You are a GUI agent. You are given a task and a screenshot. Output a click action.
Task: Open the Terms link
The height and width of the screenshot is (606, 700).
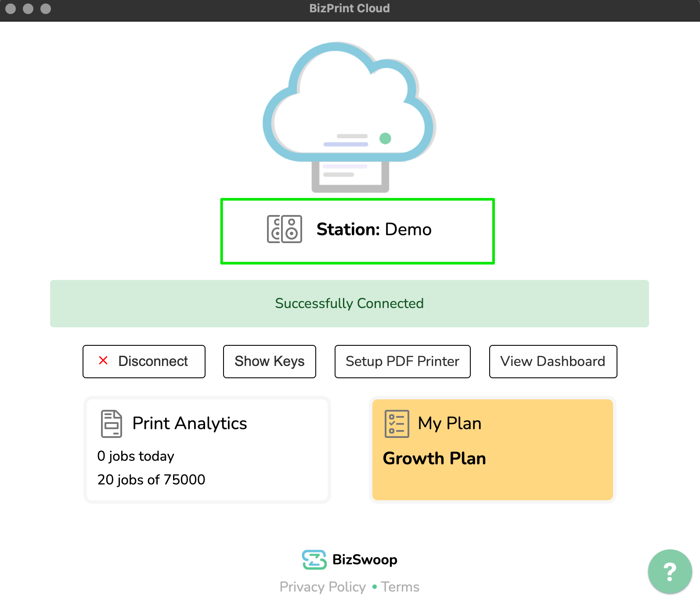click(400, 587)
